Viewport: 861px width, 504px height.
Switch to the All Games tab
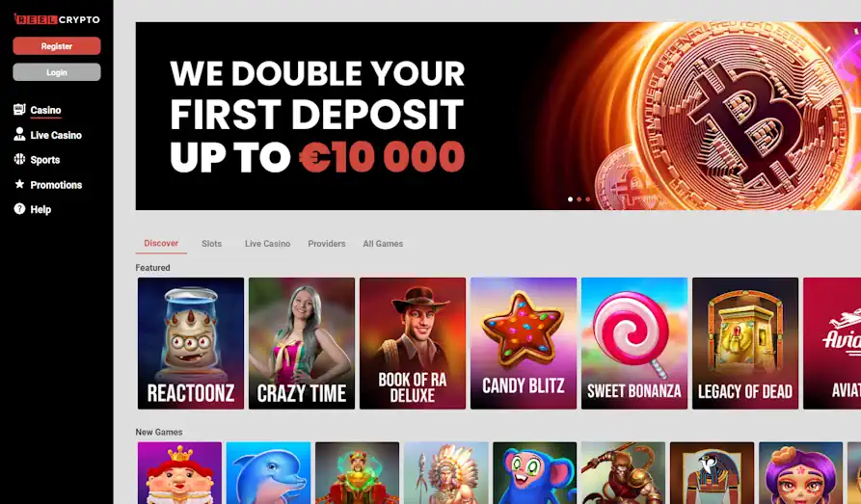click(383, 243)
